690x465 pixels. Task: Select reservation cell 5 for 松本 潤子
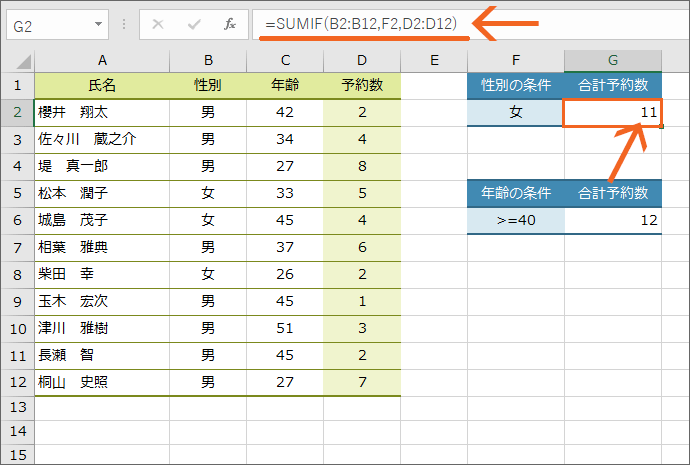[x=362, y=194]
